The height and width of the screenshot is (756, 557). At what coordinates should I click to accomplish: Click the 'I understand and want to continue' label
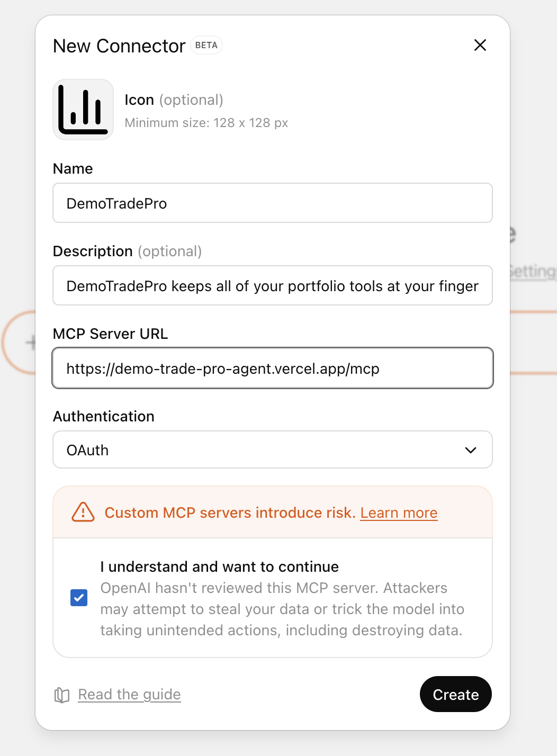pos(219,566)
